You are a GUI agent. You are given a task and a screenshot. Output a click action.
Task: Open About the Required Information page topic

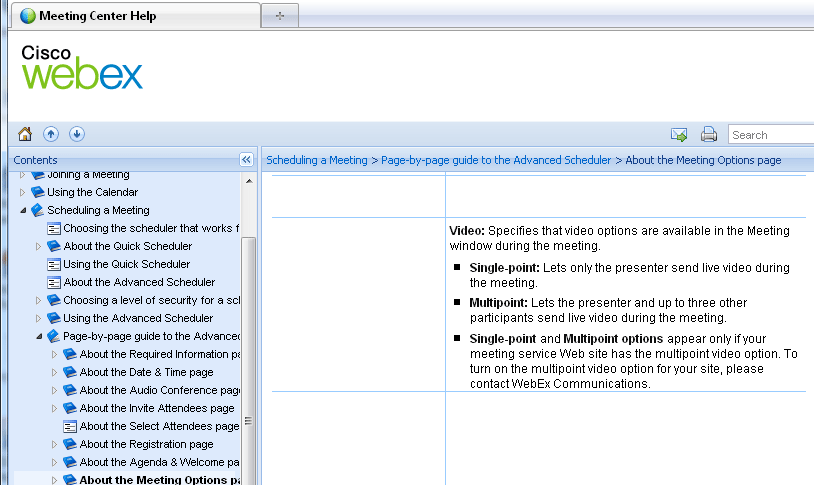[x=160, y=354]
